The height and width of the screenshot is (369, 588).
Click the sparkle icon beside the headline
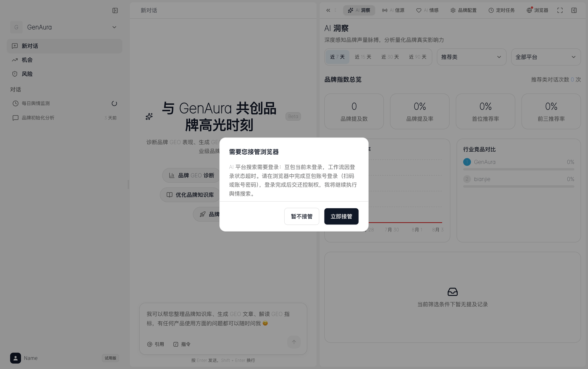click(x=149, y=116)
